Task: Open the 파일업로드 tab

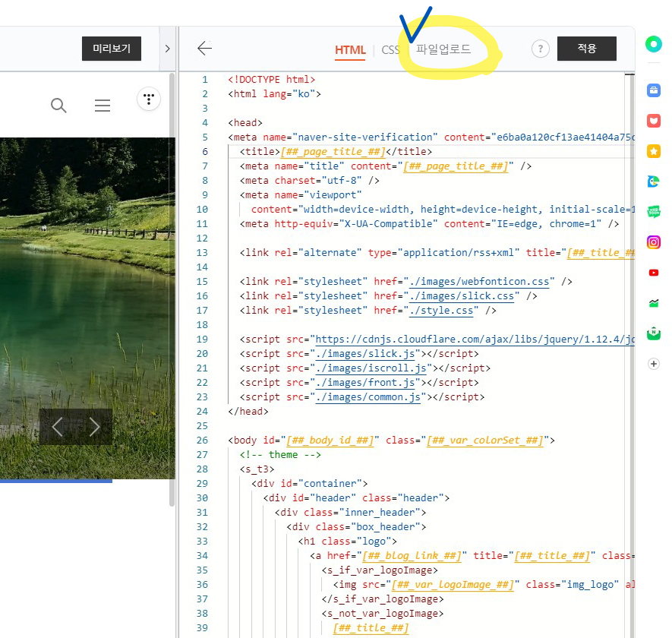Action: click(443, 49)
